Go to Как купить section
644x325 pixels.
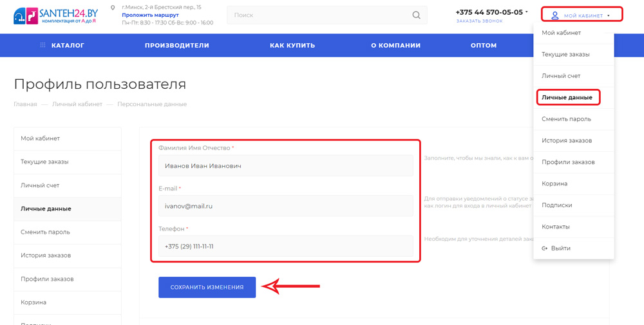(292, 45)
